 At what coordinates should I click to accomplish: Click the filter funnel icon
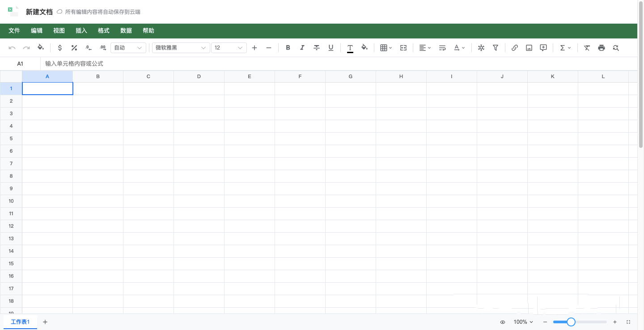496,48
